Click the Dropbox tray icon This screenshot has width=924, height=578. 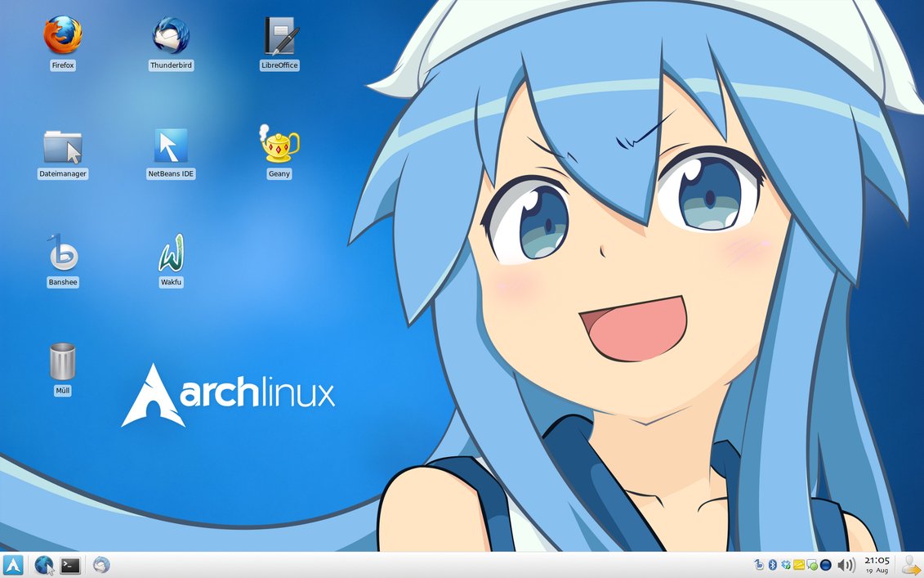coord(786,565)
